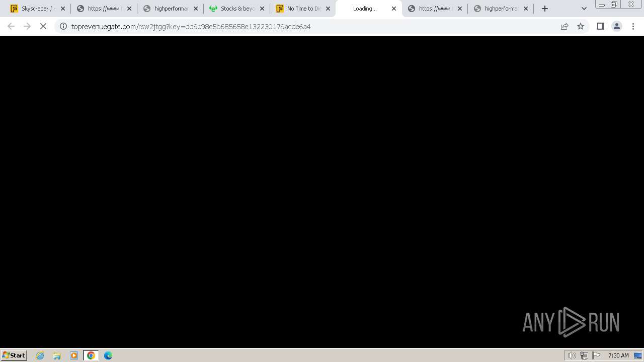Launch Internet Explorer from taskbar

click(40, 355)
